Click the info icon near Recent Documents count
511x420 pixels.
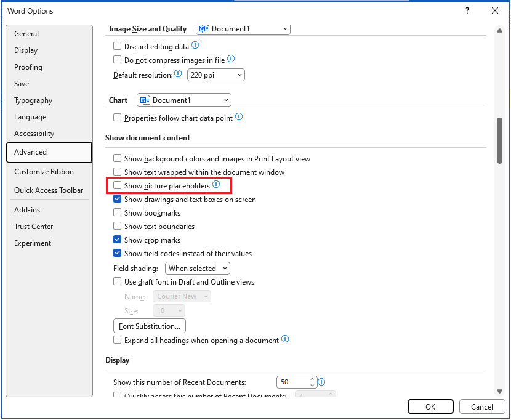tap(321, 382)
